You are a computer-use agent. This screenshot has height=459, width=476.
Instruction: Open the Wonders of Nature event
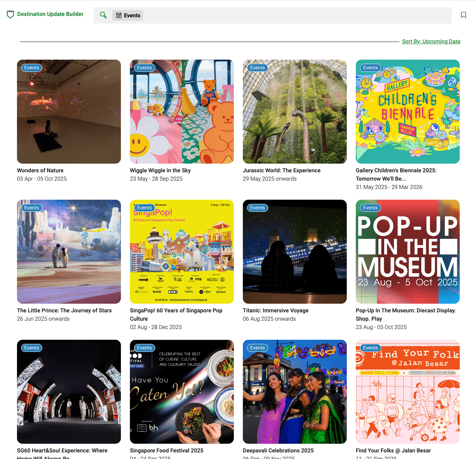click(69, 111)
